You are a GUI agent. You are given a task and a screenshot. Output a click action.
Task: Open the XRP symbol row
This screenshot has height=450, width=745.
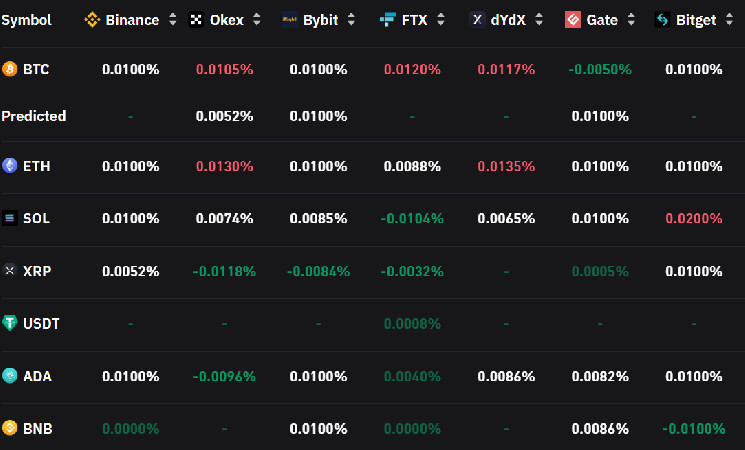pos(36,271)
